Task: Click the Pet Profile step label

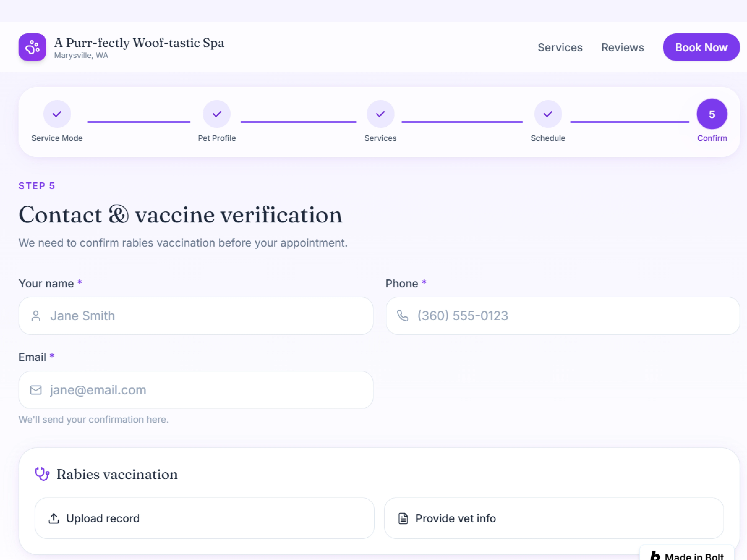Action: click(x=217, y=138)
